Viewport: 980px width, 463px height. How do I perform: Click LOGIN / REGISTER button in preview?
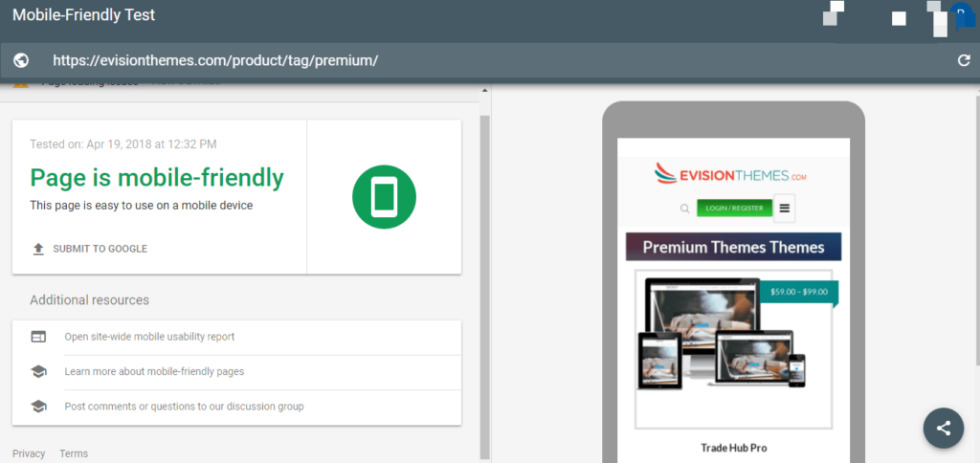click(x=734, y=209)
